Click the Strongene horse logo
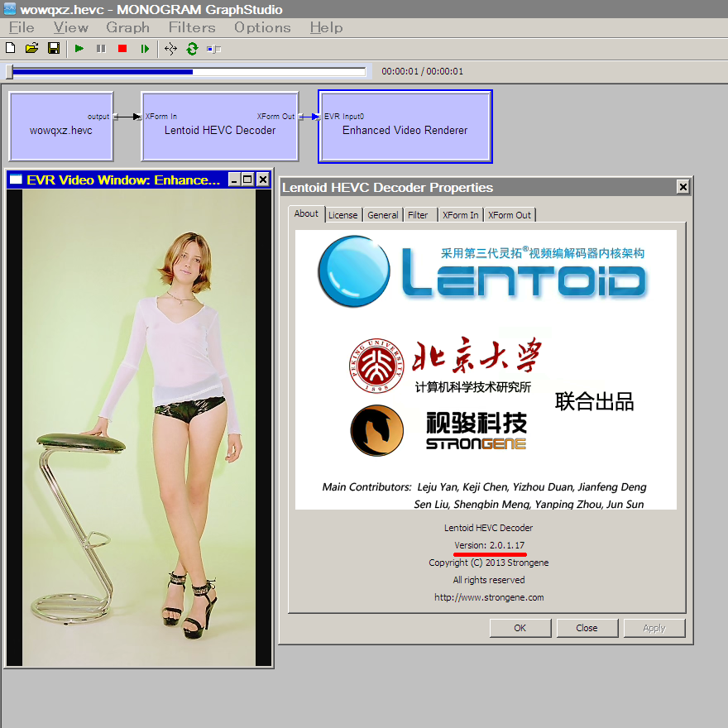728x728 pixels. pyautogui.click(x=377, y=430)
